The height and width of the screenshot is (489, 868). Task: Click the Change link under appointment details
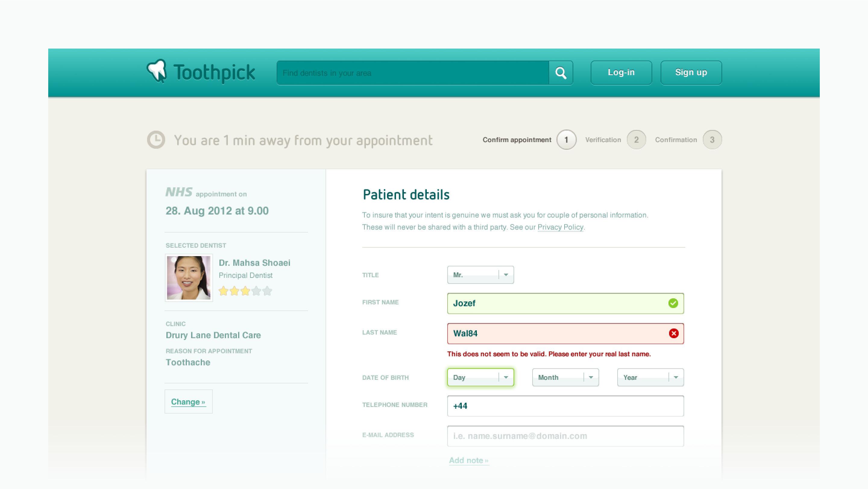pyautogui.click(x=188, y=402)
